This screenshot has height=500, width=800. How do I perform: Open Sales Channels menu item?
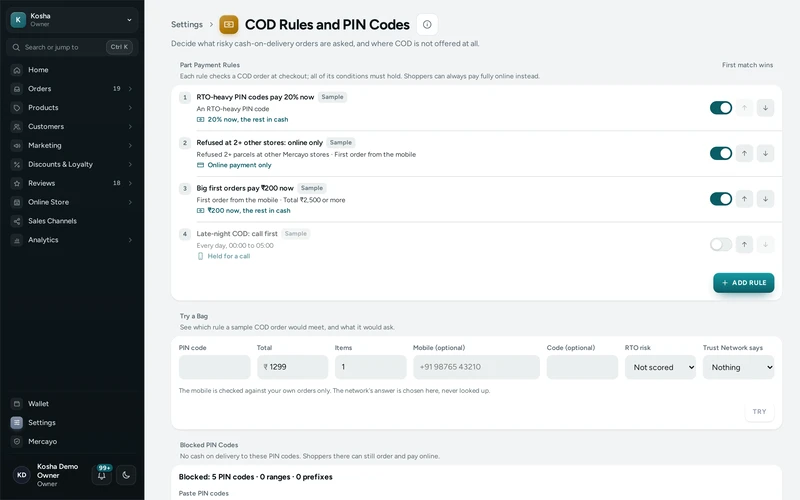coord(72,221)
